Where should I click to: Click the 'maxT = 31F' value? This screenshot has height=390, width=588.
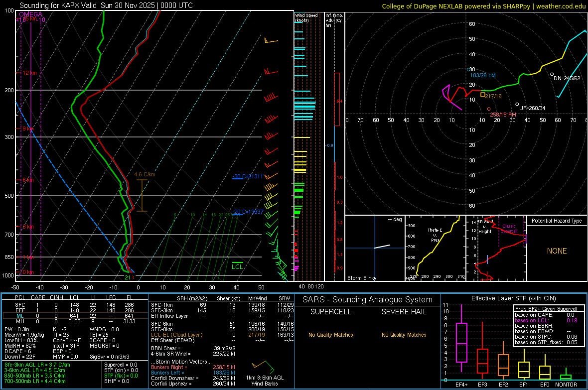(x=66, y=345)
